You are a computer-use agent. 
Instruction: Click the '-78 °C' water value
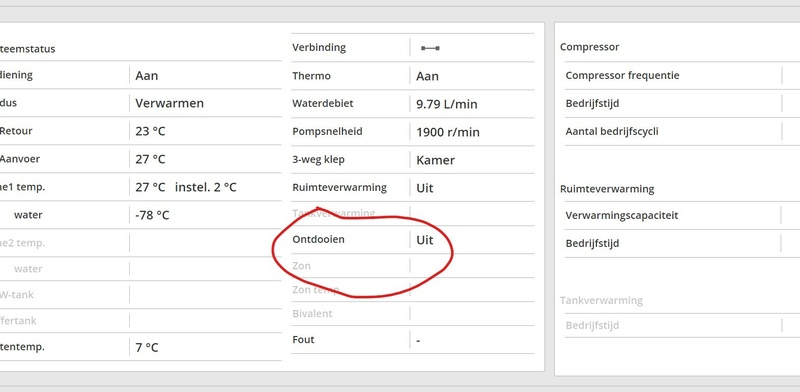(x=152, y=215)
